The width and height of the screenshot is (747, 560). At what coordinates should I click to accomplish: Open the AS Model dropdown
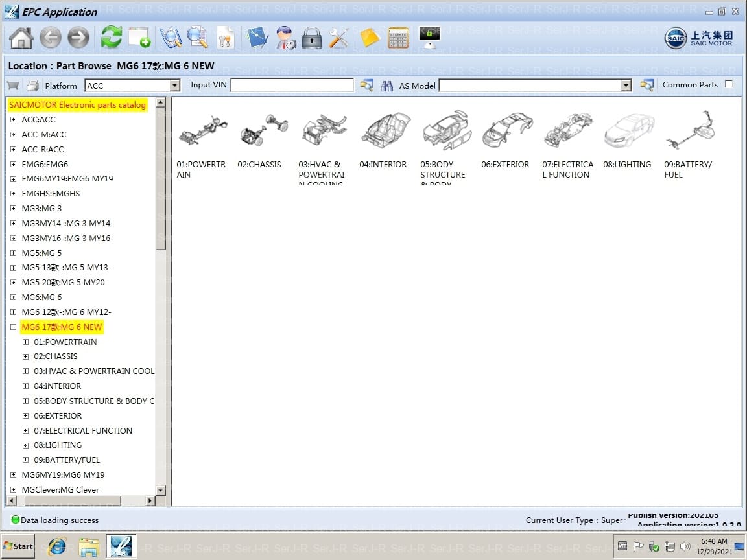(x=626, y=86)
